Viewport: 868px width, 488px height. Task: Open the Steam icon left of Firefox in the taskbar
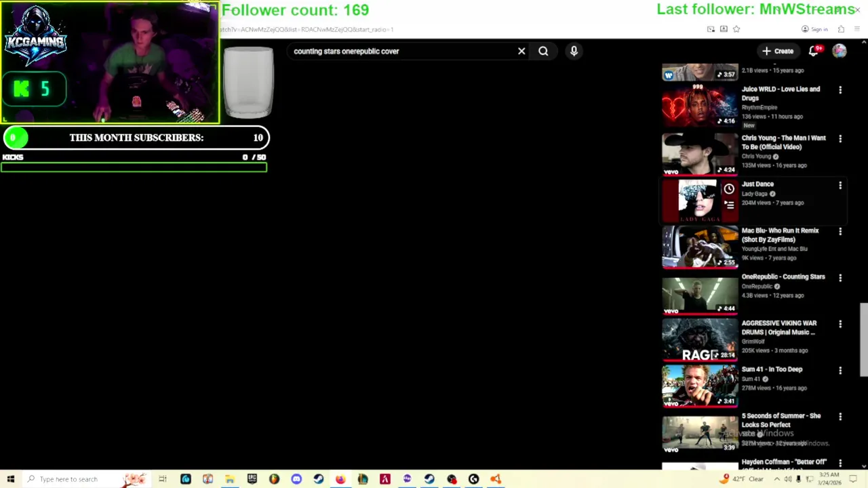tap(319, 479)
